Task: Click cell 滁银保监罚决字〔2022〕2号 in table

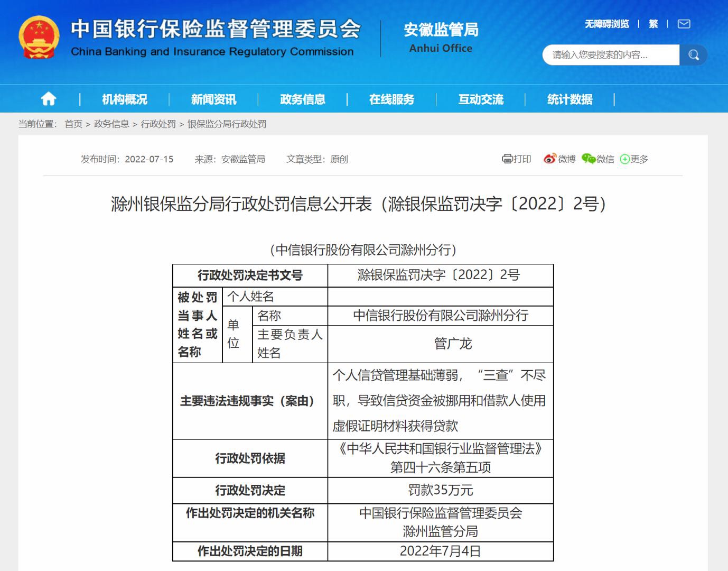Action: point(440,275)
